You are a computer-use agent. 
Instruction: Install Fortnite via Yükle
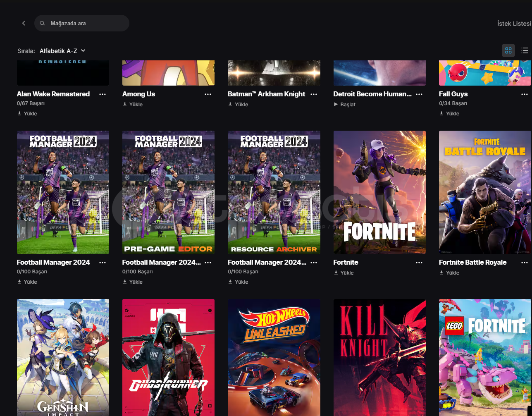point(344,273)
